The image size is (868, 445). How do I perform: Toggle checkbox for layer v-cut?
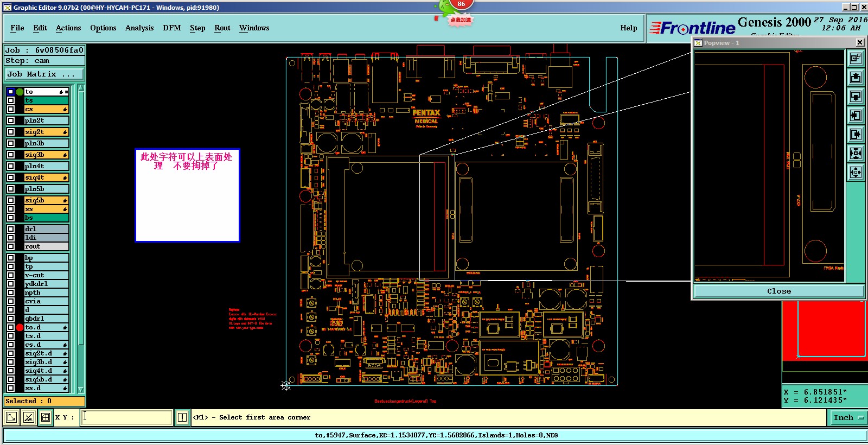point(11,275)
